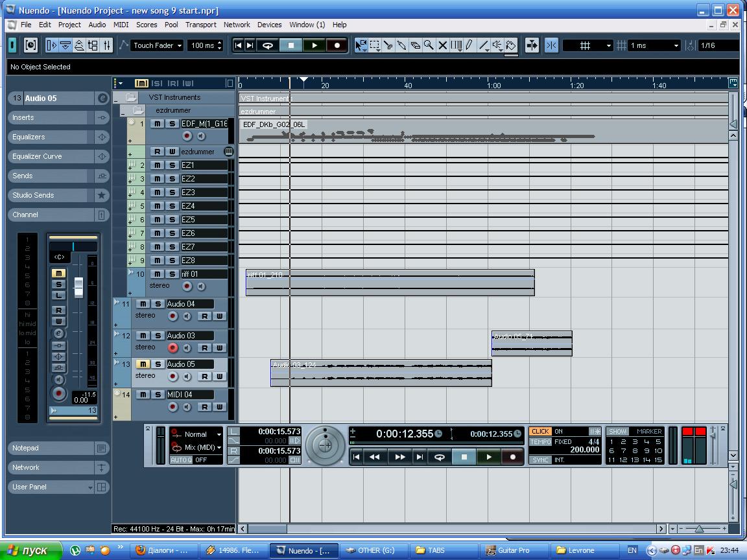
Task: Click Fast Forward in the transport panel
Action: (399, 457)
